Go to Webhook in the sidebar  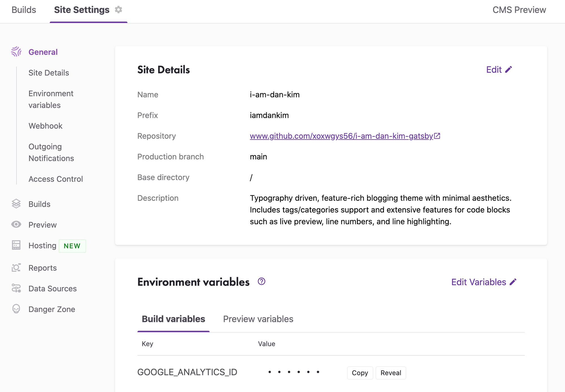(45, 126)
